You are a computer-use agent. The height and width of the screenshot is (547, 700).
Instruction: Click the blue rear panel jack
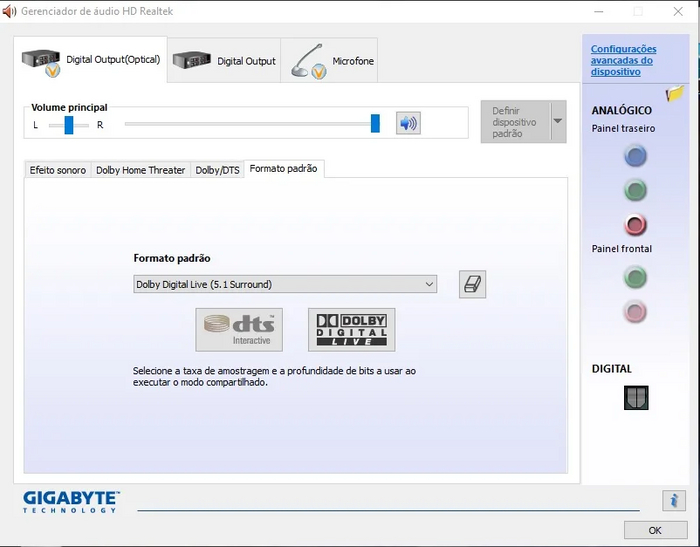635,156
